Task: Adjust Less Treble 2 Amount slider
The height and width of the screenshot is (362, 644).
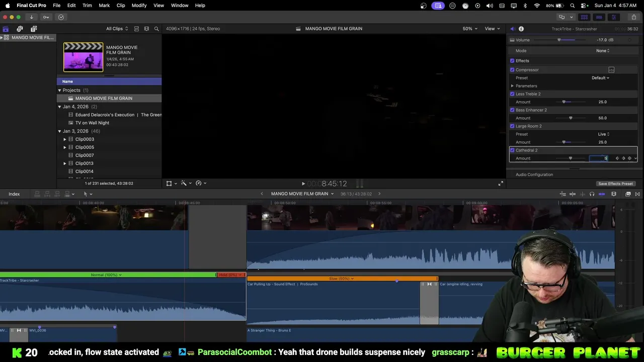Action: (x=563, y=102)
